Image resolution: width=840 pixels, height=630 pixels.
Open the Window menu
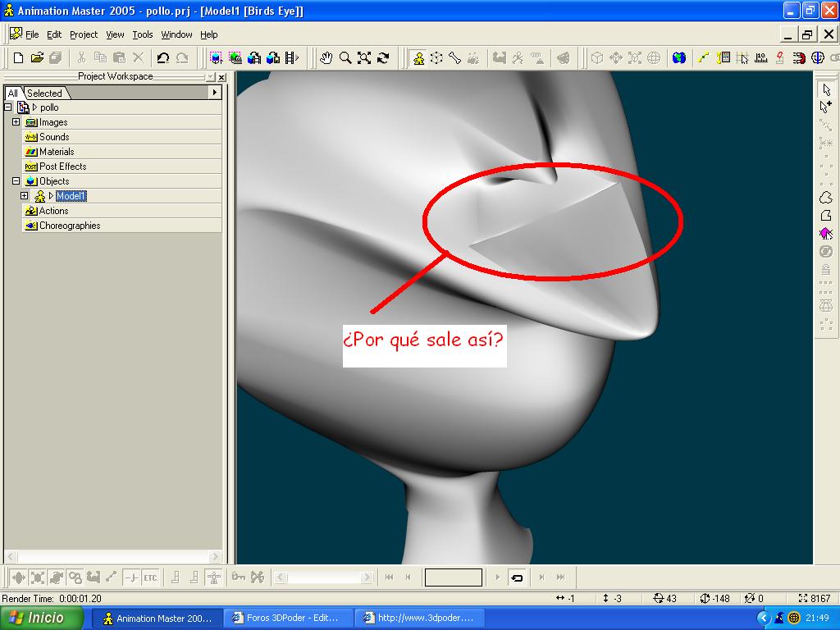(x=177, y=34)
